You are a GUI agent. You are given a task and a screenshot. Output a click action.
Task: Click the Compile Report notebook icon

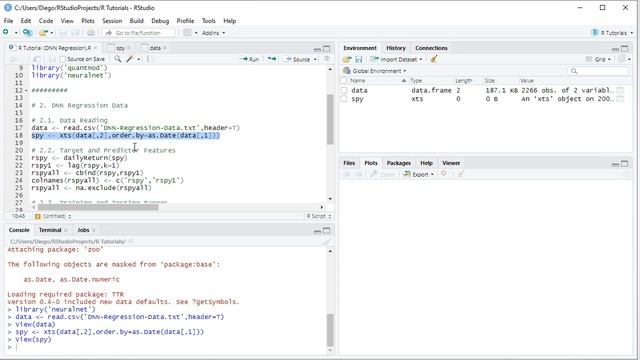point(150,59)
